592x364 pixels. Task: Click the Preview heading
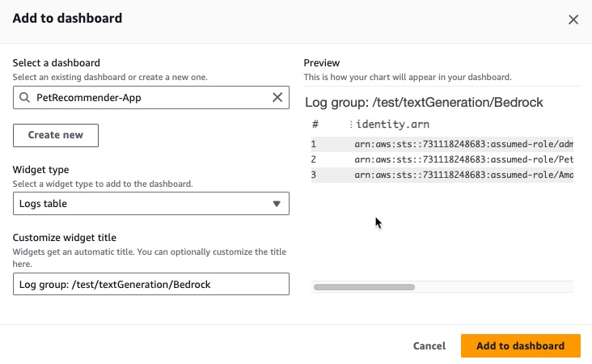coord(322,62)
